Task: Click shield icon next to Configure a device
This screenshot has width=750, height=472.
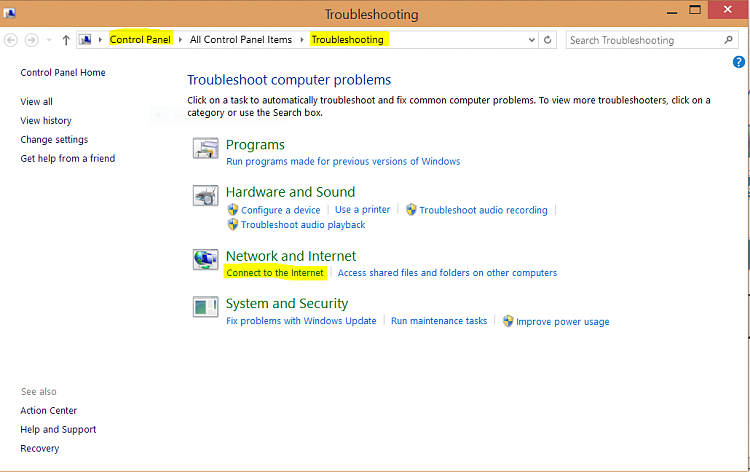Action: (233, 209)
